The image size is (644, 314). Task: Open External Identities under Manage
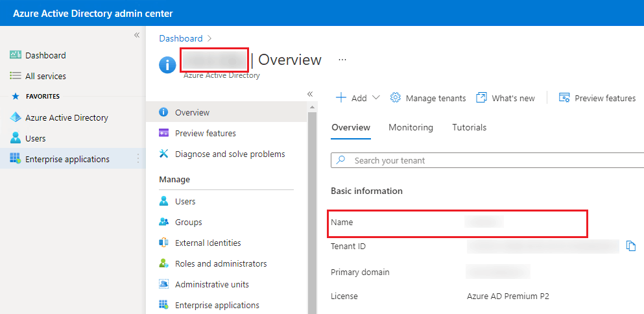point(208,243)
